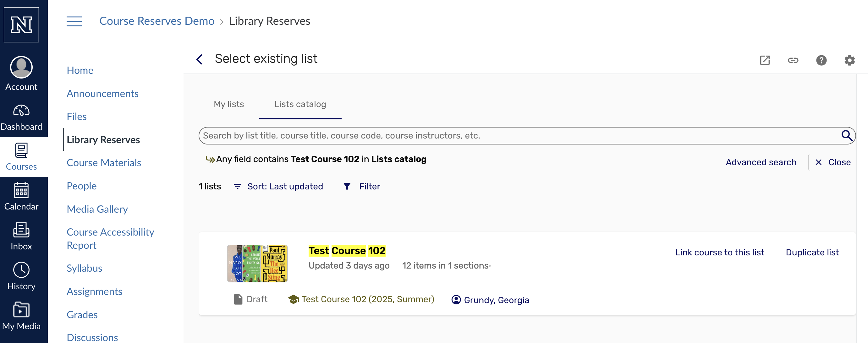The width and height of the screenshot is (868, 343).
Task: Open the help question mark icon
Action: tap(821, 60)
